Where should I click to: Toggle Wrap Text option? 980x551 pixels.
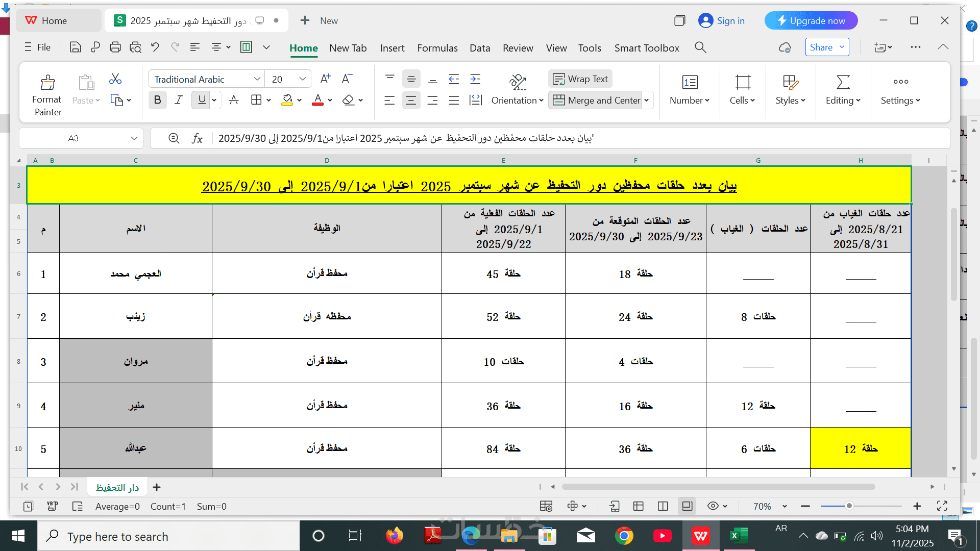(580, 79)
